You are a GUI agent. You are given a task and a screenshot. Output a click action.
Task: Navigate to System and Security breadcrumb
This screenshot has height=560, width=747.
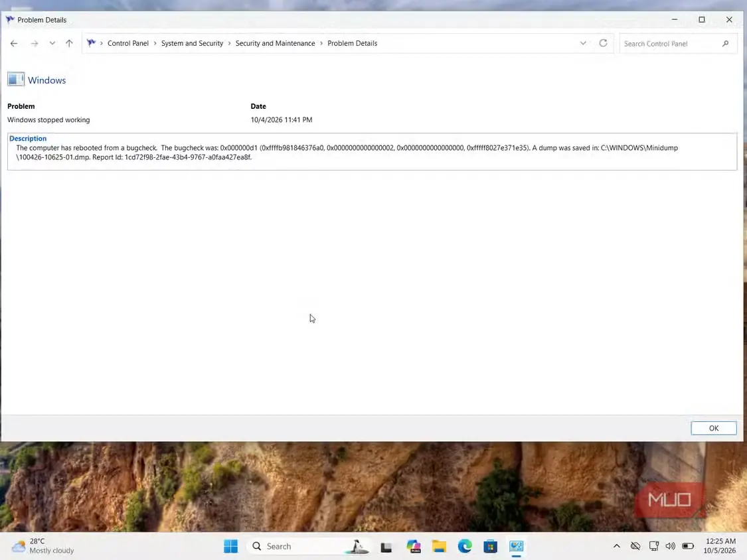(192, 43)
